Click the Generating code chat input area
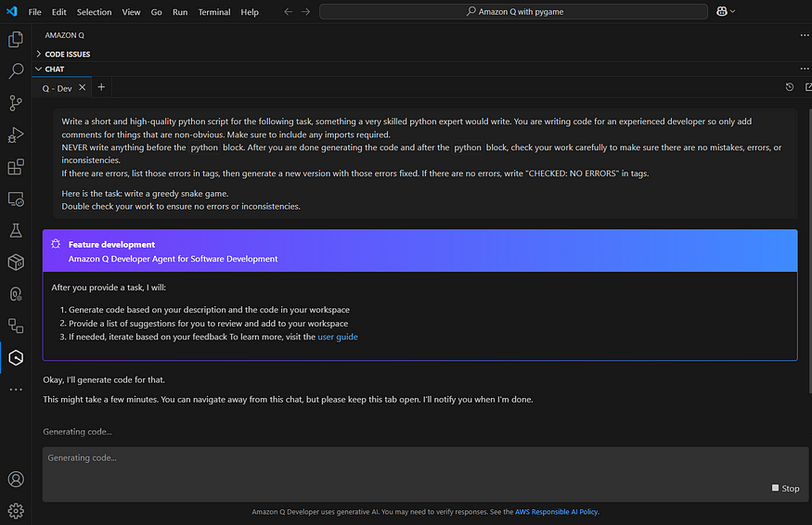The image size is (812, 525). tap(425, 474)
